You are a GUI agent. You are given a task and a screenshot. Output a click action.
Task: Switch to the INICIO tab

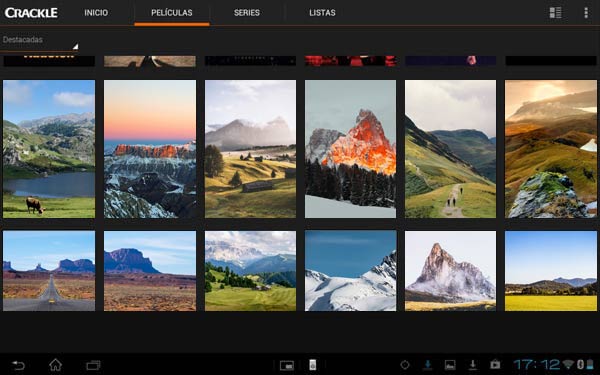pos(96,13)
